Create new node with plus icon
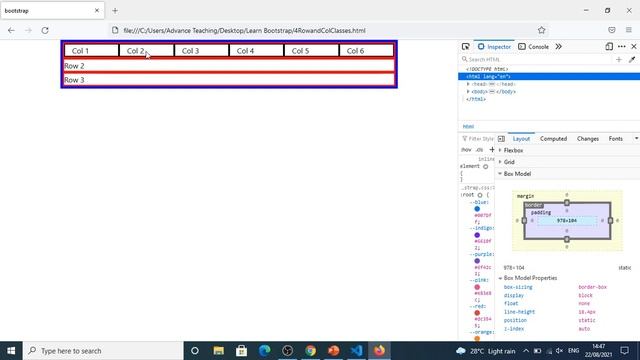Screen dimensions: 640x360 coord(619,60)
